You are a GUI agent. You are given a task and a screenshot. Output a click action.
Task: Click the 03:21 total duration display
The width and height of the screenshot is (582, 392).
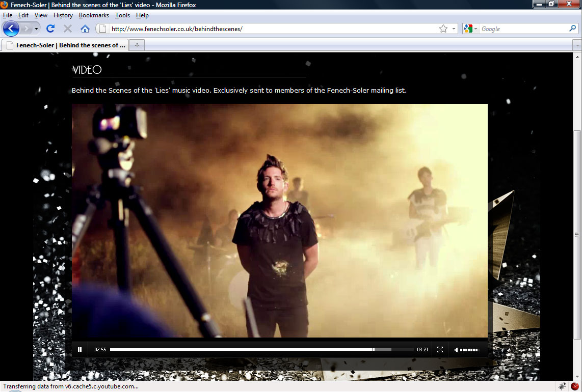422,349
